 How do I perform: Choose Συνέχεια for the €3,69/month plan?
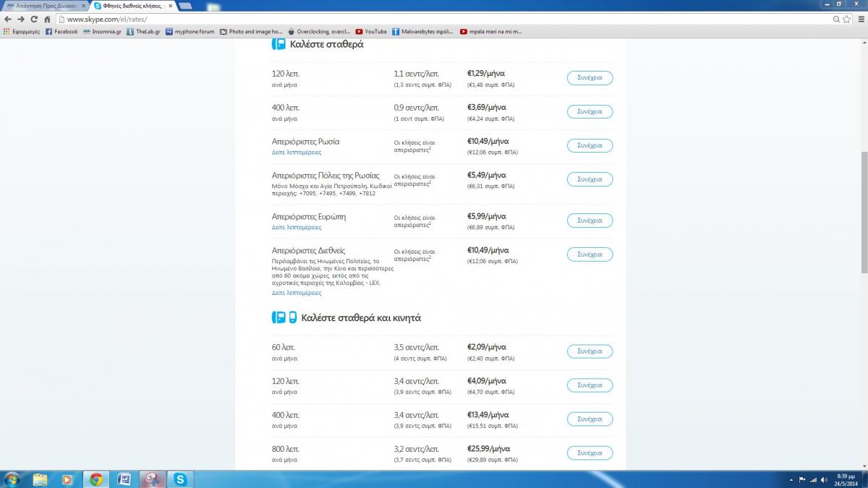590,111
